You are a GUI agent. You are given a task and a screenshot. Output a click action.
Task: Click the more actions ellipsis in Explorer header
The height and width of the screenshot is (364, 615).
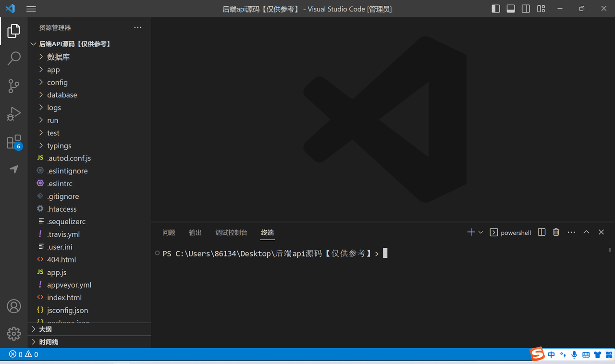138,27
